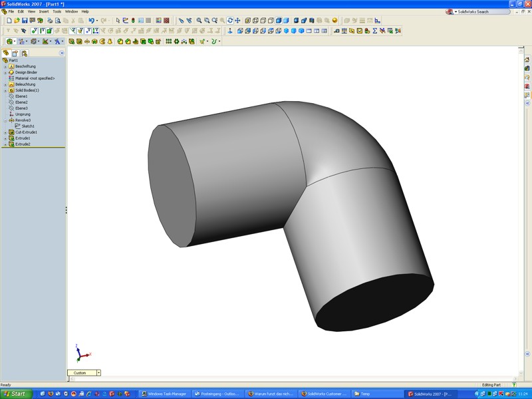This screenshot has height=399, width=532.
Task: Switch to Shaded With Edges display
Action: pyautogui.click(x=278, y=21)
